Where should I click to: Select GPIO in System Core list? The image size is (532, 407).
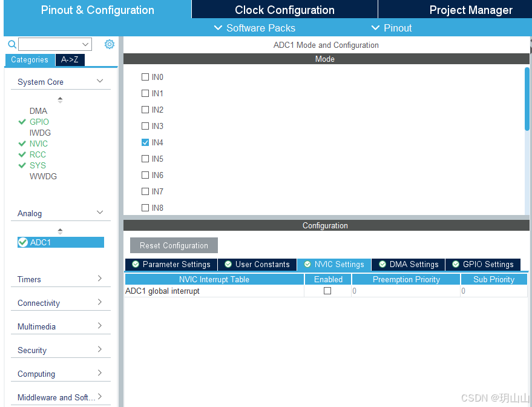point(39,122)
